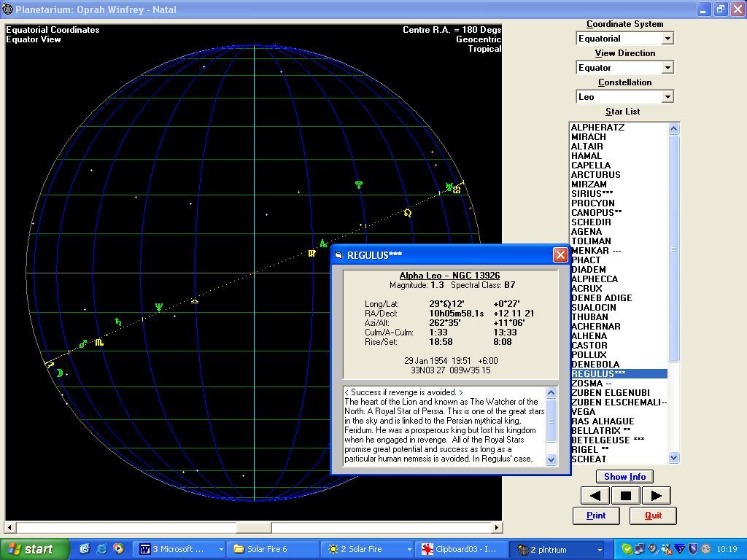The image size is (747, 560).
Task: Select DENEBOLA in the Star List
Action: point(595,365)
